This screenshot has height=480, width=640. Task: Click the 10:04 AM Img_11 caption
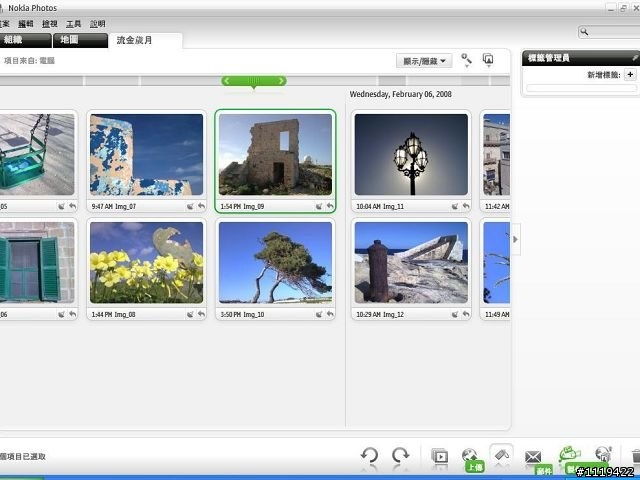[x=380, y=207]
